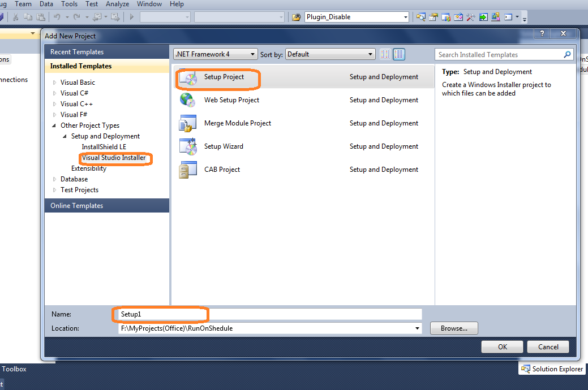Switch template list to Medium Icons view

[x=399, y=54]
